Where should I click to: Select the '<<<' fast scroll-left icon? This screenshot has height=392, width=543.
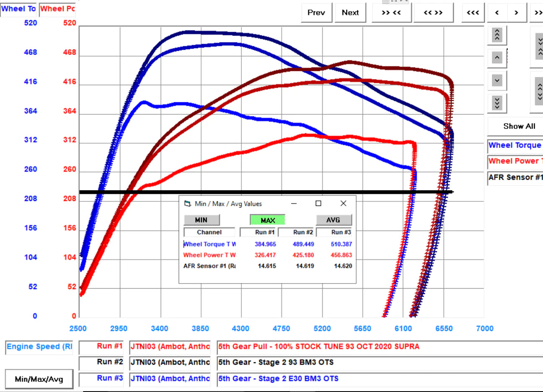click(473, 13)
